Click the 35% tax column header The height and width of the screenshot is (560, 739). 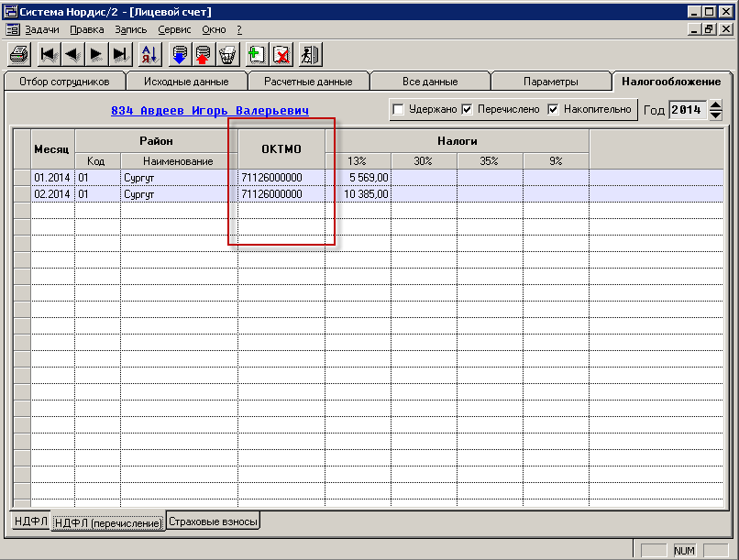490,161
